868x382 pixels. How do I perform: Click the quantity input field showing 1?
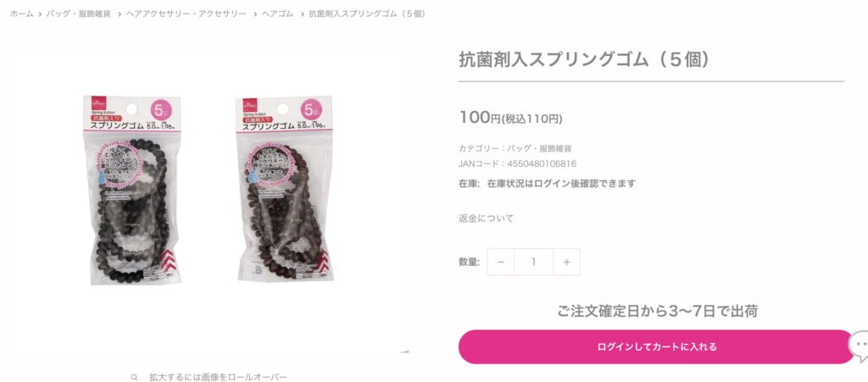(x=534, y=262)
